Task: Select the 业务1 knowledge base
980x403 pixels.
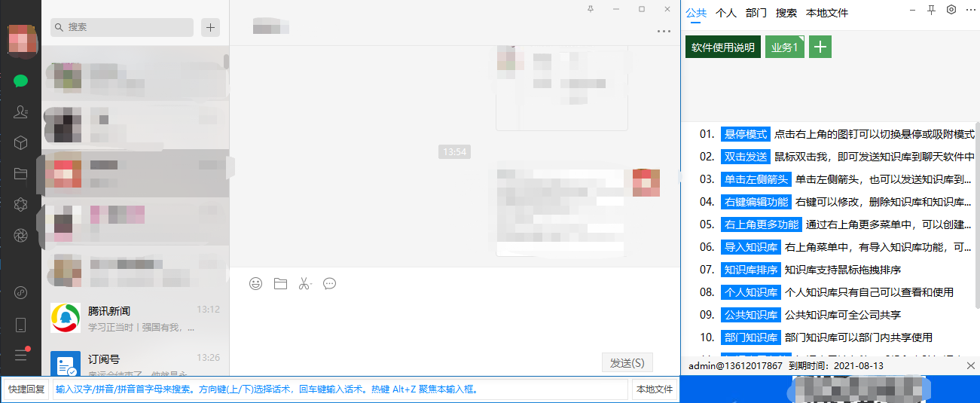Action: point(785,47)
